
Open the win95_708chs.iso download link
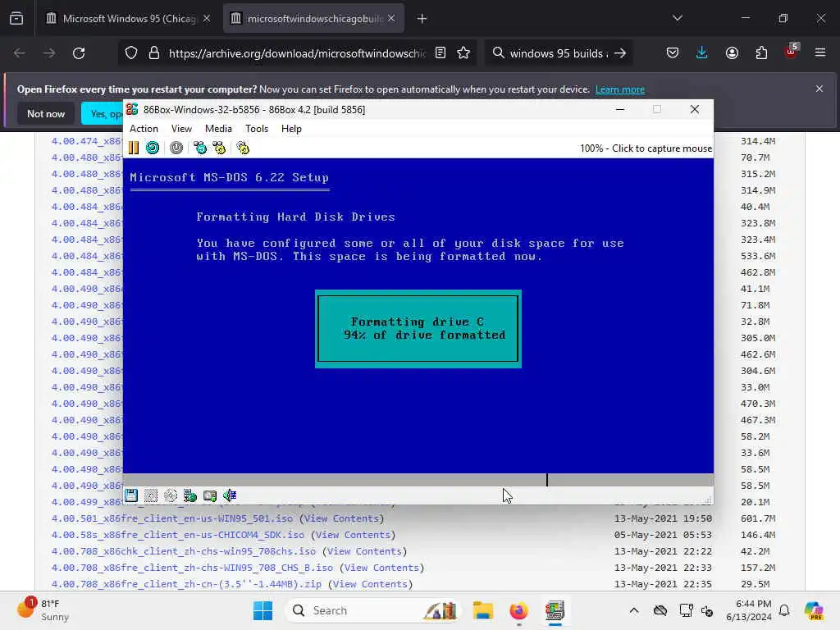coord(184,551)
